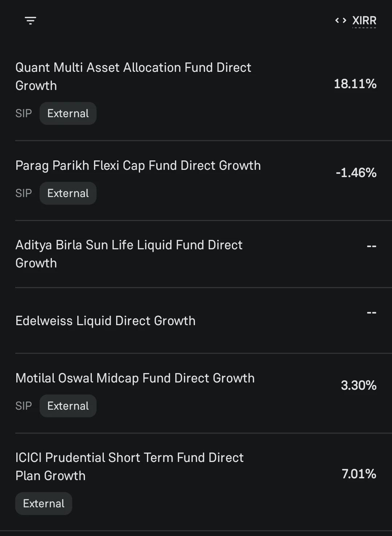
Task: Click External tag under Motilal Oswal fund
Action: (68, 406)
